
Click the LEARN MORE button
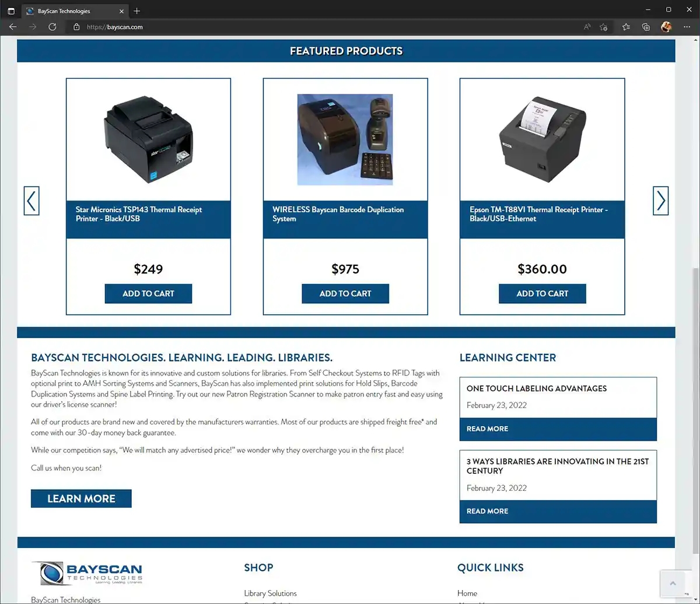(81, 498)
